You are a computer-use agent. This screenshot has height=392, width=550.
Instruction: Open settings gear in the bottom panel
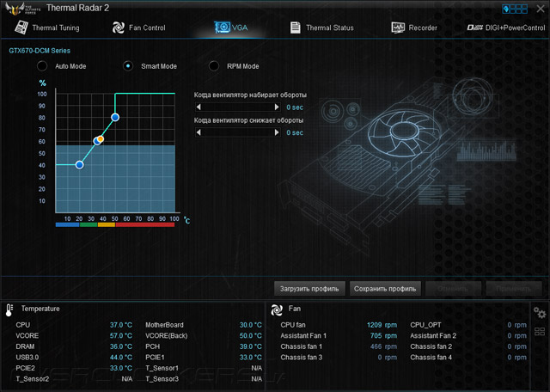coord(540,312)
